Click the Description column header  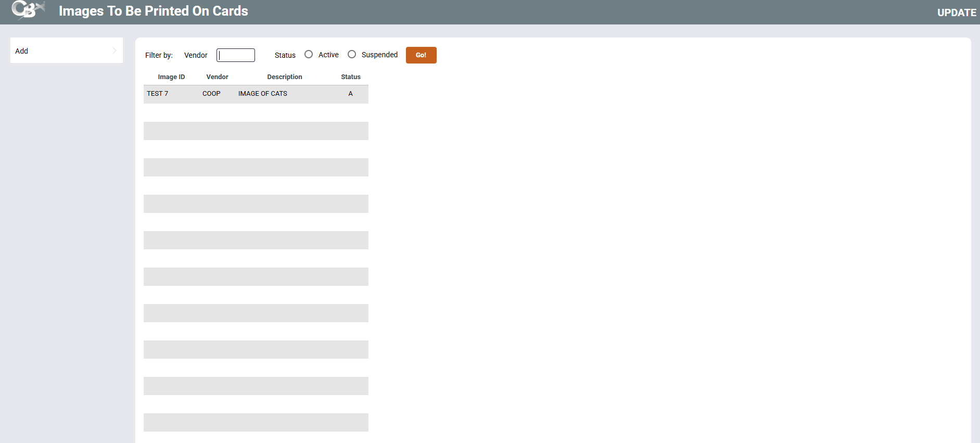284,77
